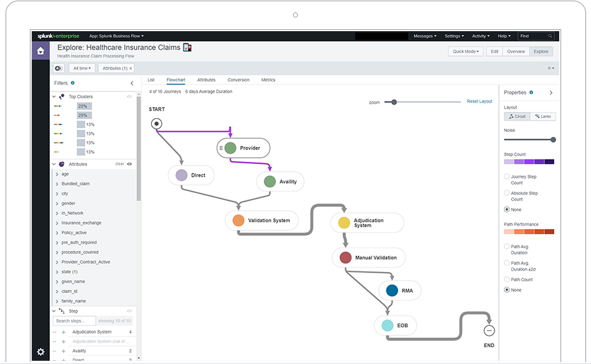Expand the Bundled_claim attribute
Image resolution: width=591 pixels, height=364 pixels.
tap(57, 184)
